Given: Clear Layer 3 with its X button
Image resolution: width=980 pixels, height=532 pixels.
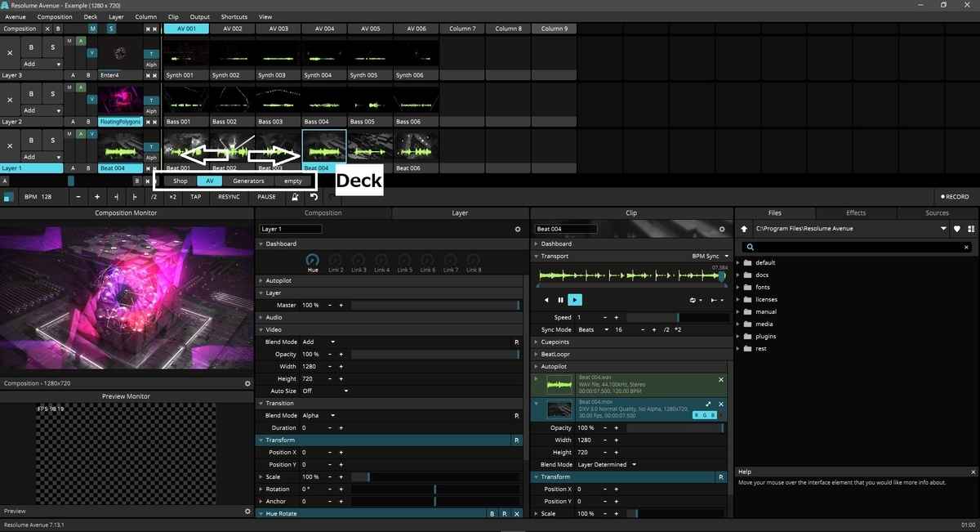Looking at the screenshot, I should 10,54.
